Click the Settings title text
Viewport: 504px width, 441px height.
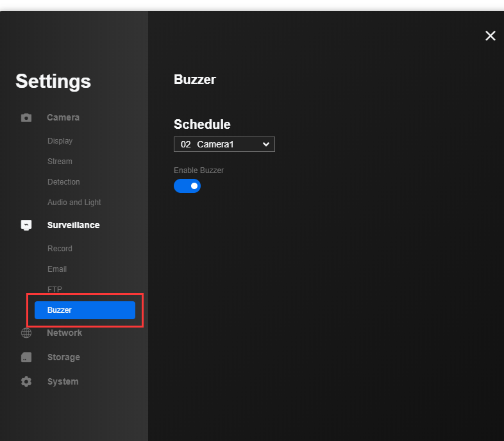point(53,81)
